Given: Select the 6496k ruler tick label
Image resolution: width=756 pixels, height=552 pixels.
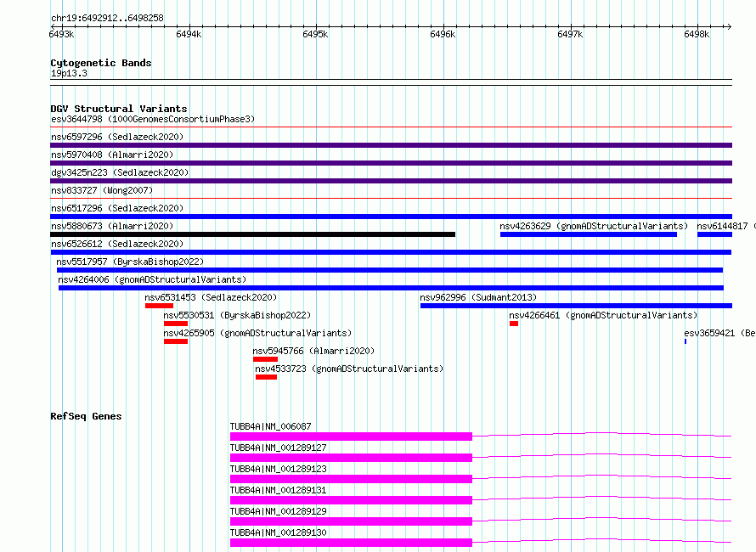Looking at the screenshot, I should (x=443, y=34).
